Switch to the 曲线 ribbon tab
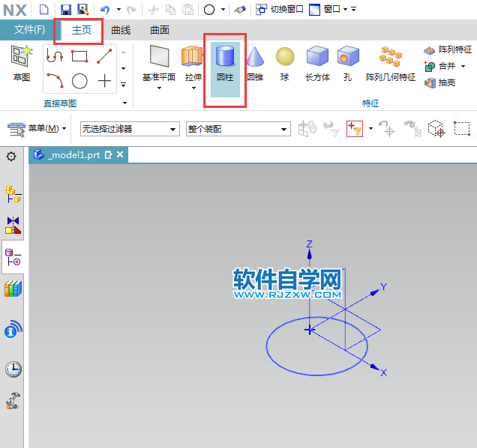Screen dimensions: 477x448 (x=121, y=30)
